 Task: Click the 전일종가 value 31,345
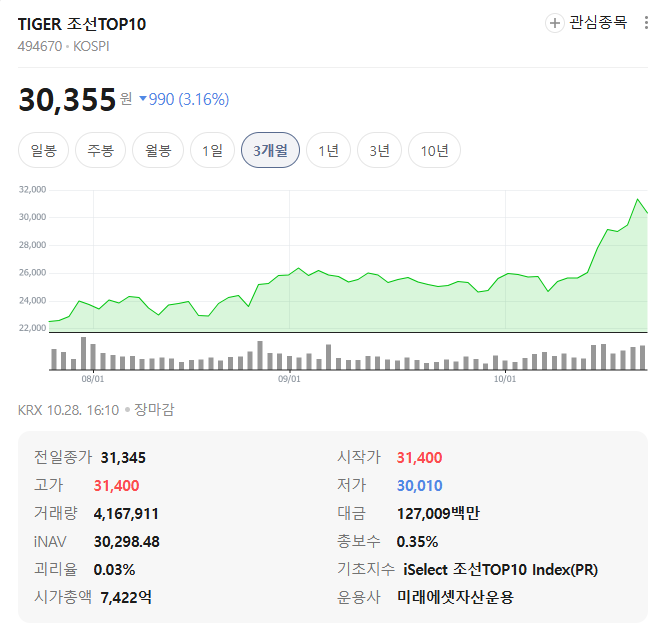[x=123, y=458]
